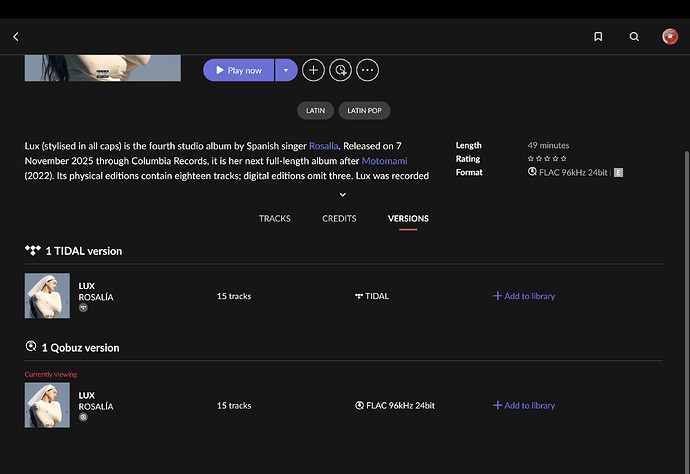The image size is (690, 474).
Task: Open the user profile avatar
Action: point(670,37)
